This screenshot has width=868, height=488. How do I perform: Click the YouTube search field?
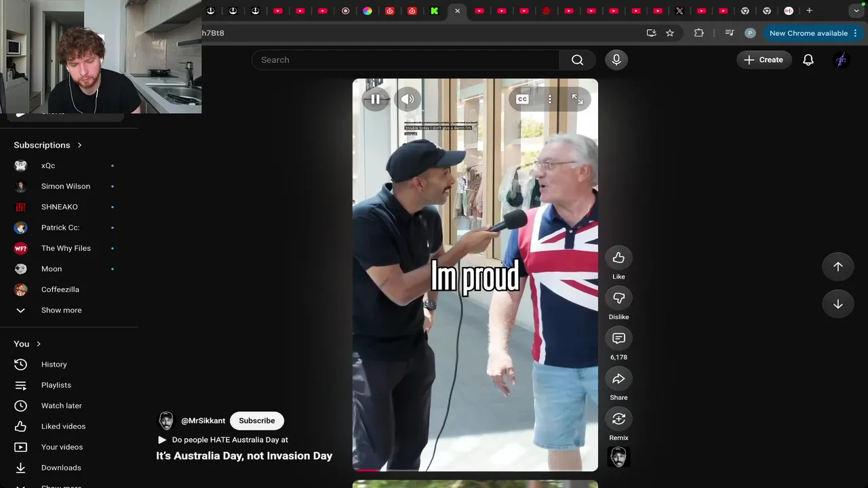pyautogui.click(x=406, y=60)
